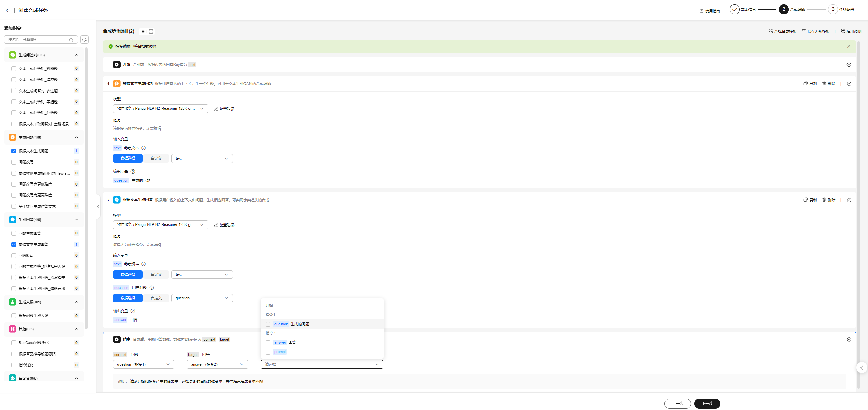Click the 下一步 button
Image resolution: width=868 pixels, height=410 pixels.
tap(707, 404)
